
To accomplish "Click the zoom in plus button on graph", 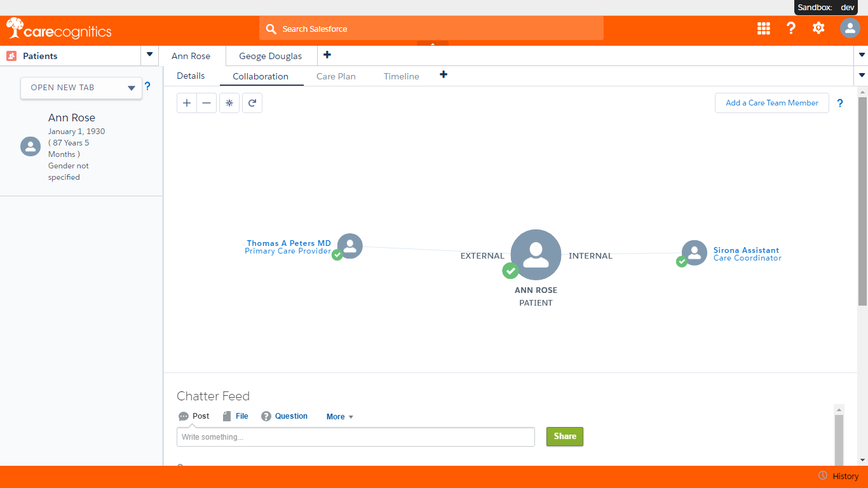I will [187, 103].
